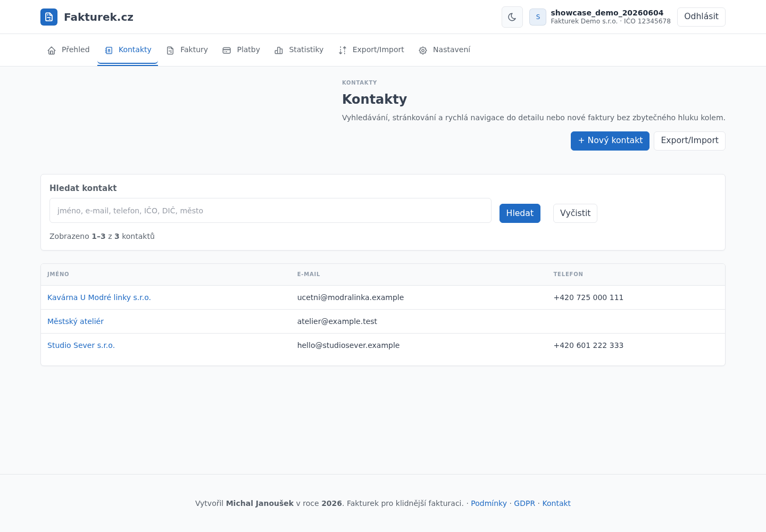Open contact Studio Sever s.r.o.
This screenshot has height=532, width=766.
(x=81, y=345)
